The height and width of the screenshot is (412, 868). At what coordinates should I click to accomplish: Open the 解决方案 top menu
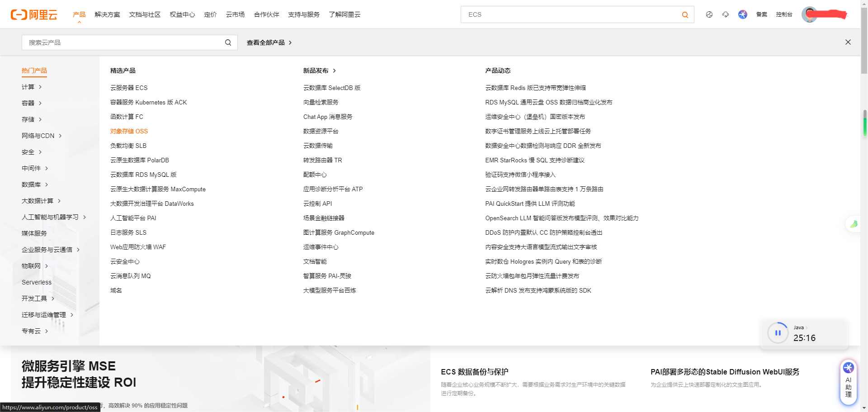click(108, 14)
